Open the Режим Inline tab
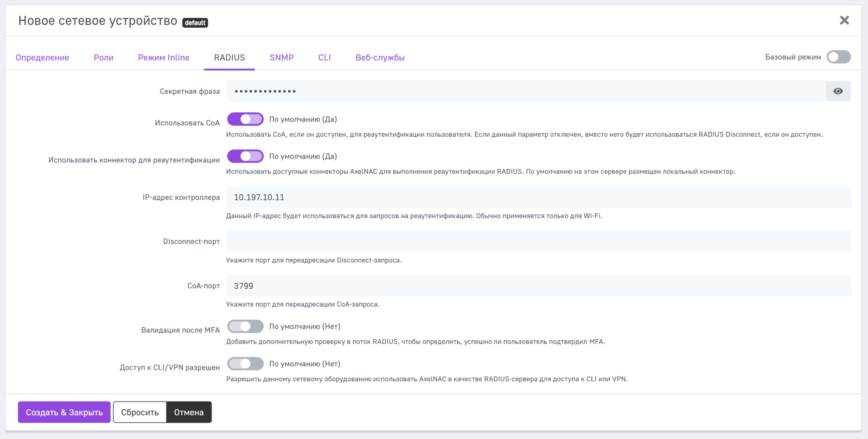 [164, 58]
